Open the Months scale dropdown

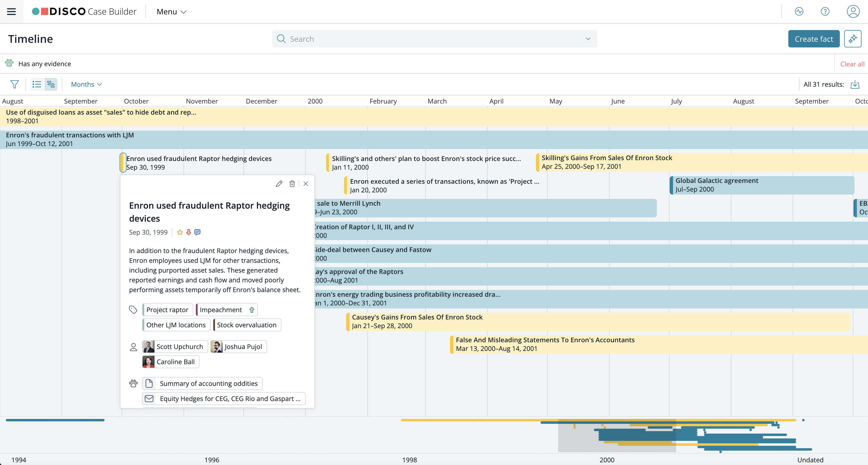click(86, 84)
